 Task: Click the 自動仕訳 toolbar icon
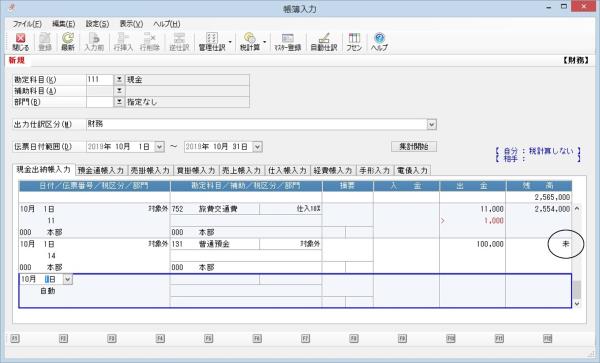[x=324, y=42]
